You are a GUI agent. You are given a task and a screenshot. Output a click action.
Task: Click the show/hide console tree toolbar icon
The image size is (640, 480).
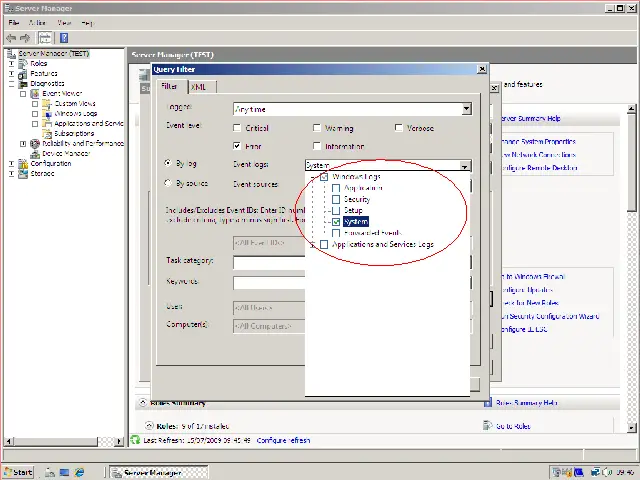[x=45, y=38]
